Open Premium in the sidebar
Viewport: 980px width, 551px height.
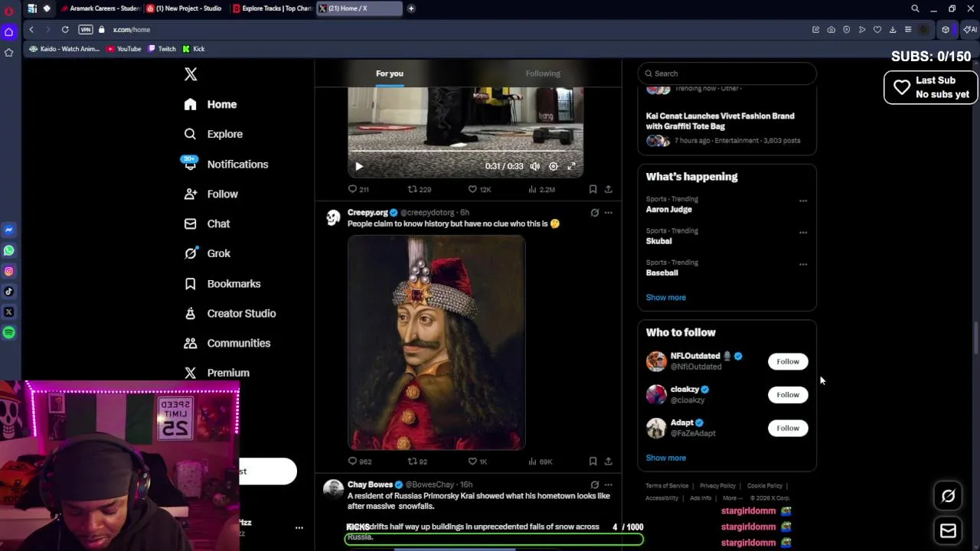click(217, 373)
